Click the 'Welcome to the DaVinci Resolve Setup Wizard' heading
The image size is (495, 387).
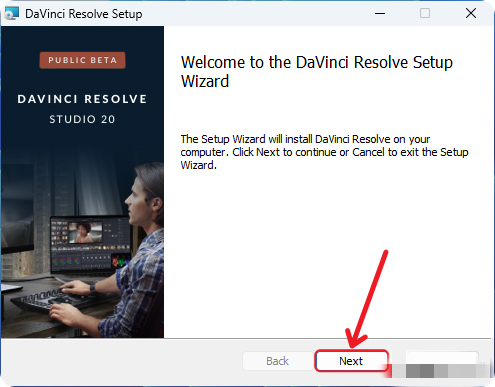pos(317,72)
